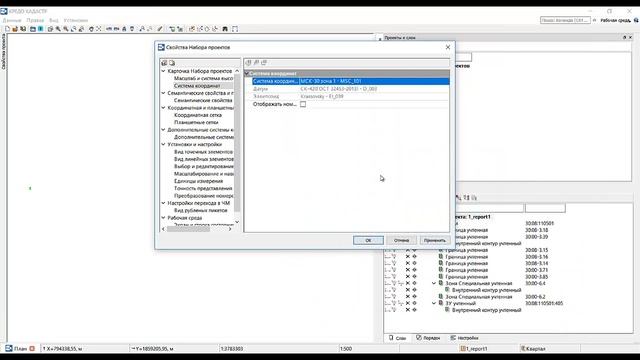
Task: Open the Данные menu
Action: [x=12, y=20]
